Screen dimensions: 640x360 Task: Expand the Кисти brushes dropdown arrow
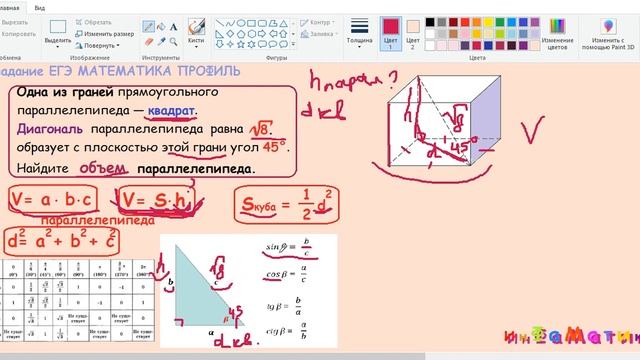pos(196,47)
